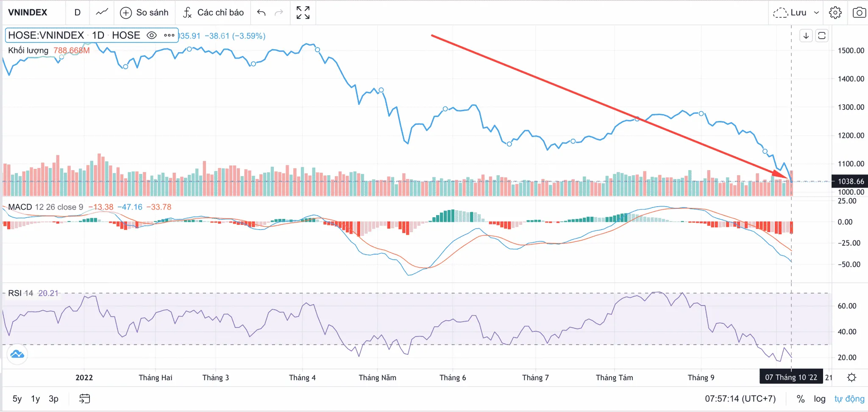868x412 pixels.
Task: Open Các chỉ báo indicators menu
Action: pyautogui.click(x=213, y=13)
